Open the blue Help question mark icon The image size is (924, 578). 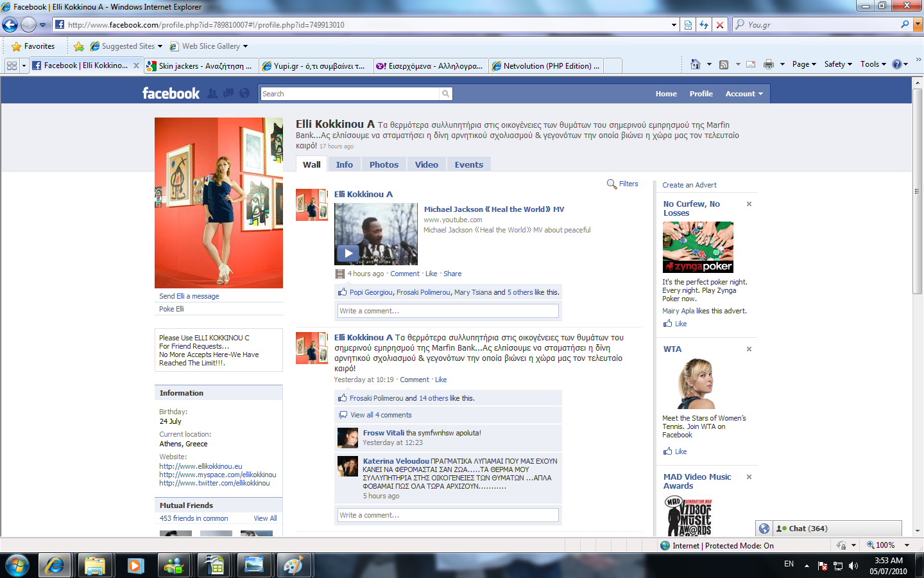pos(897,64)
